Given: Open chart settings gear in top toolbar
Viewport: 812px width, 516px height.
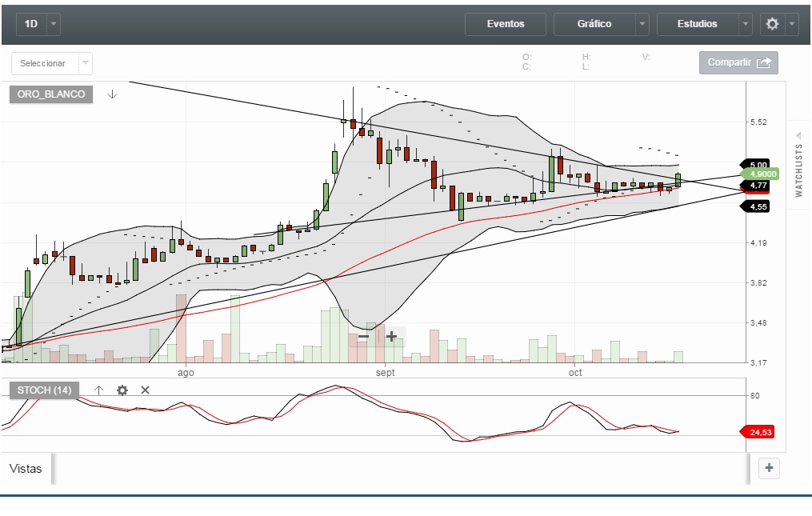Looking at the screenshot, I should pos(772,24).
